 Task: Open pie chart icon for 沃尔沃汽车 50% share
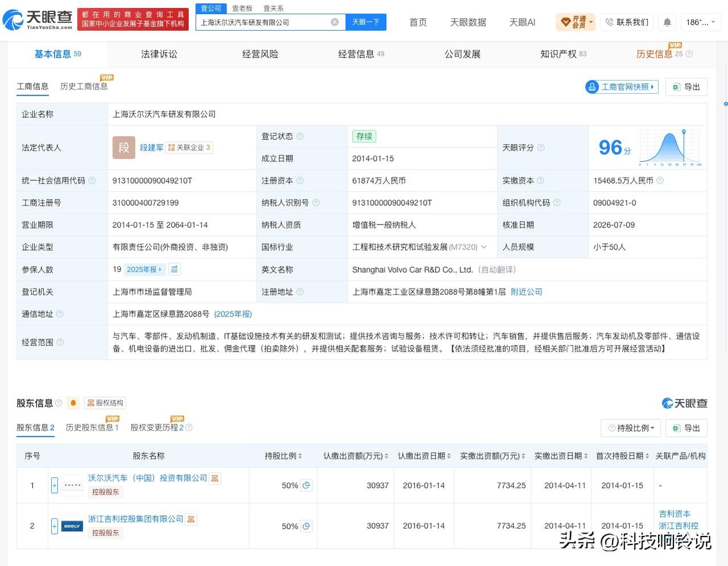(x=306, y=485)
